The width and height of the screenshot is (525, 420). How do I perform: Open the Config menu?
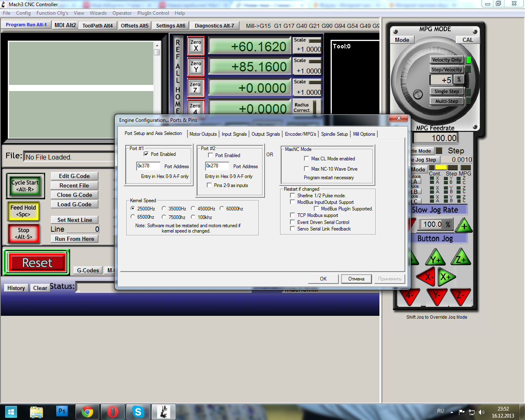click(x=23, y=13)
